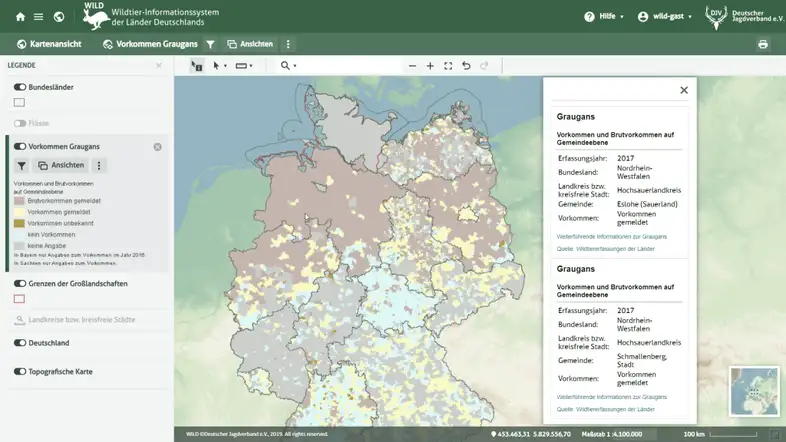Zoom out the map with minus icon
The width and height of the screenshot is (786, 442).
point(412,66)
